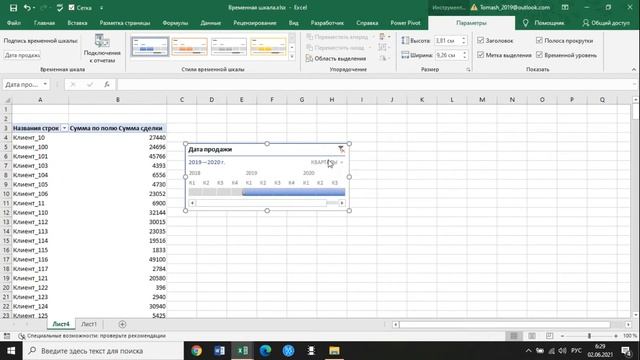
Task: Open the Разметка страницы tab
Action: click(125, 23)
